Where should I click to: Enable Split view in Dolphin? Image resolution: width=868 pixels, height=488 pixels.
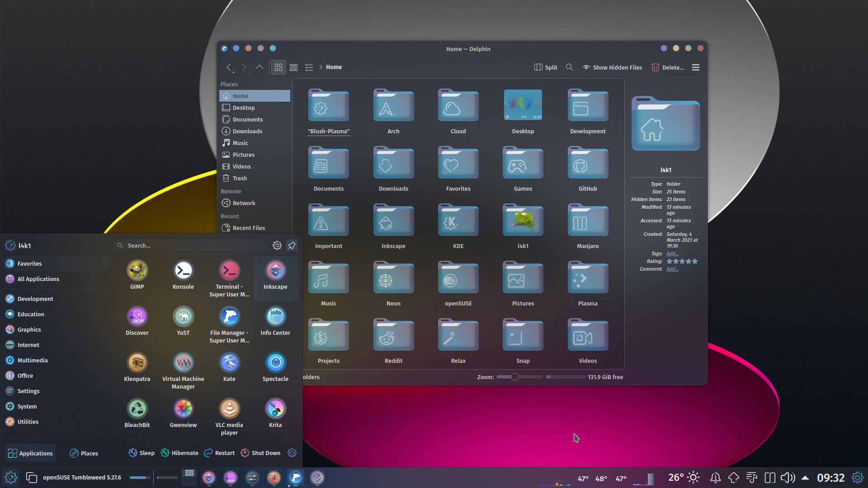[545, 67]
